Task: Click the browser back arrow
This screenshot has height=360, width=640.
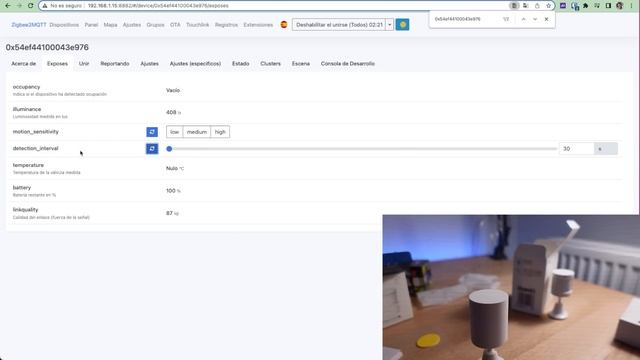Action: tap(7, 6)
